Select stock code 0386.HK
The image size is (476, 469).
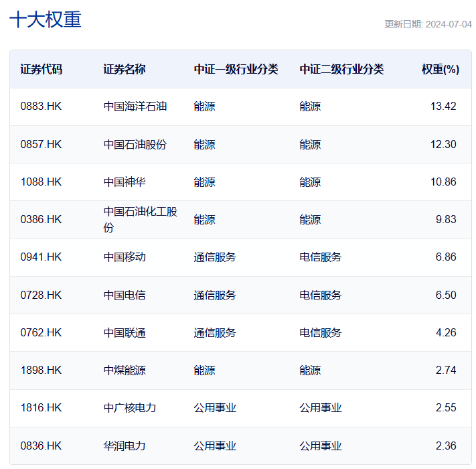coord(41,219)
